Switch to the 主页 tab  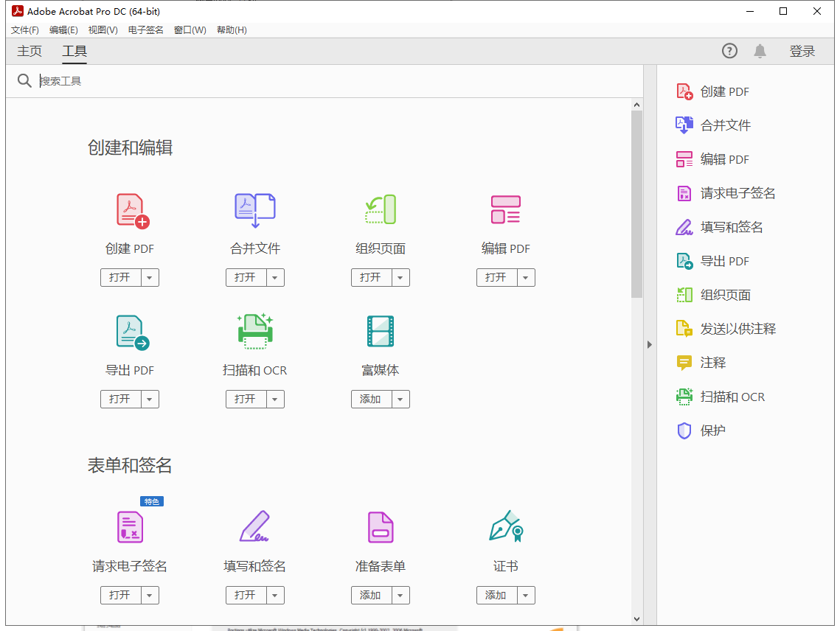29,51
